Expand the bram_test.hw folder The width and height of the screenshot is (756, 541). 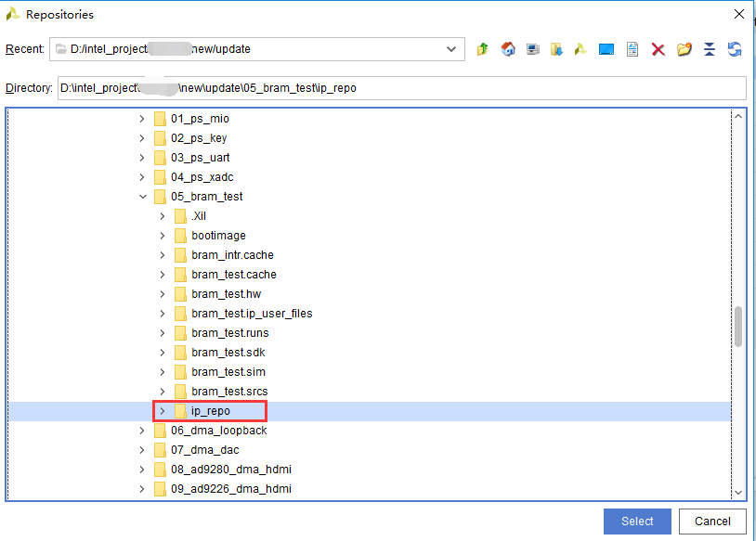(163, 294)
